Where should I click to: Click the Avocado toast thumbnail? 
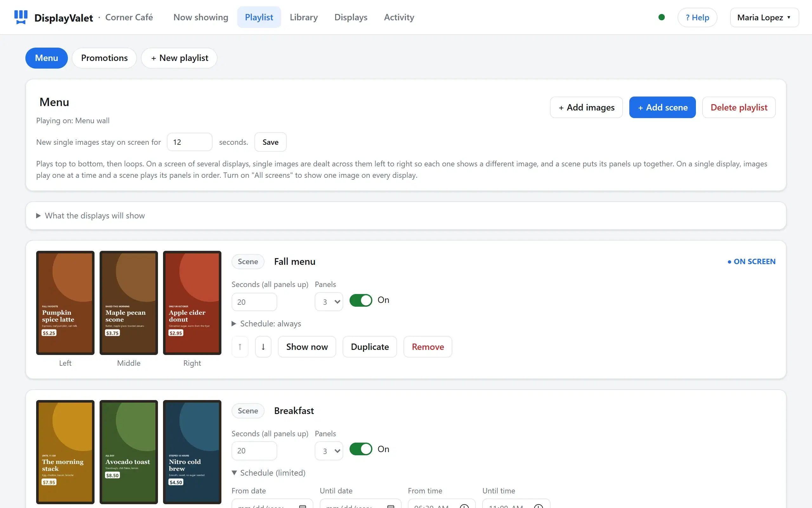point(128,452)
